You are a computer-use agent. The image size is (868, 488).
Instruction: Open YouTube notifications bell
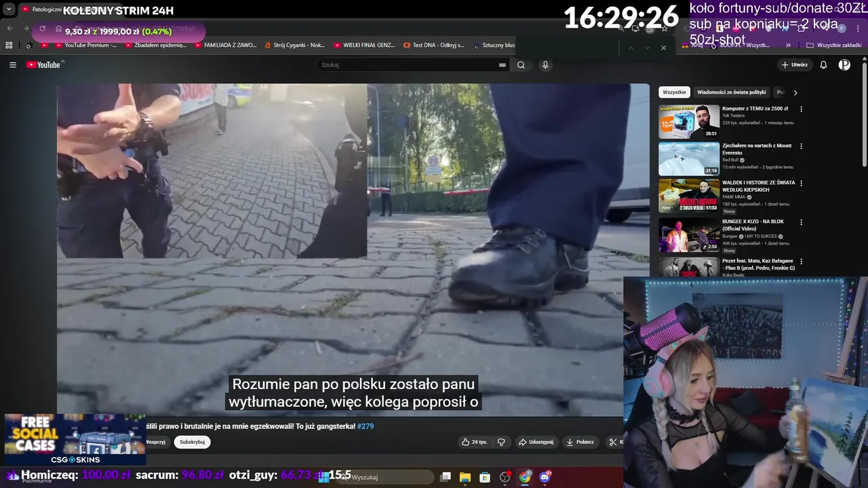click(x=823, y=65)
